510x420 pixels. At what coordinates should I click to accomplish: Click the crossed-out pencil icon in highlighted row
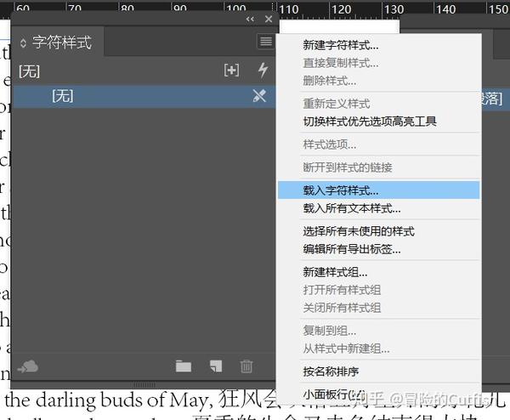259,96
